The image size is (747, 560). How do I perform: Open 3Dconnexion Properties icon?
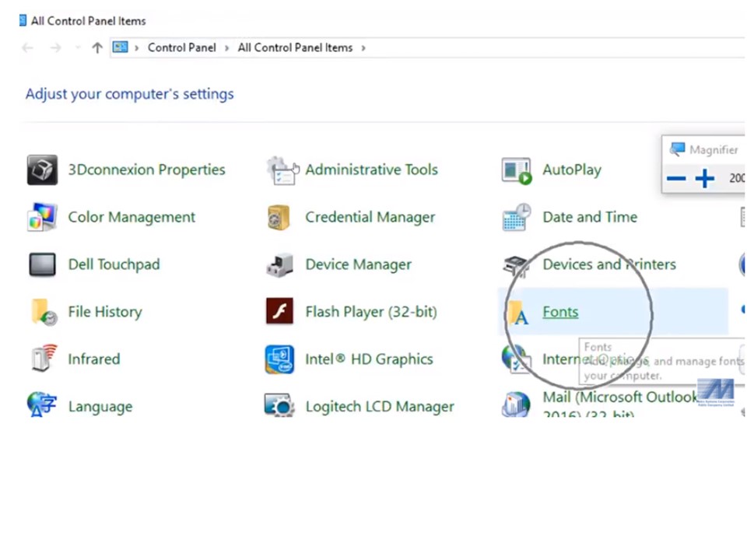(x=42, y=170)
